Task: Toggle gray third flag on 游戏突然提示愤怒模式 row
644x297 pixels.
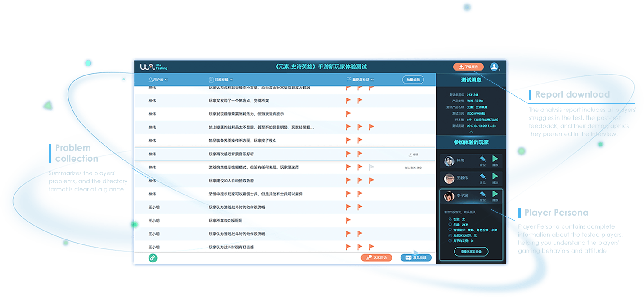Action: [371, 167]
